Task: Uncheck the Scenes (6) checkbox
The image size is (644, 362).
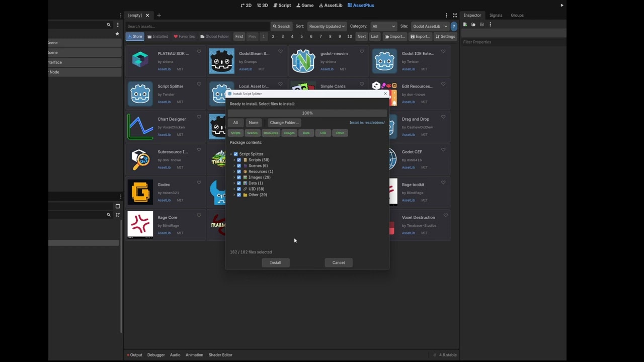Action: pos(239,165)
